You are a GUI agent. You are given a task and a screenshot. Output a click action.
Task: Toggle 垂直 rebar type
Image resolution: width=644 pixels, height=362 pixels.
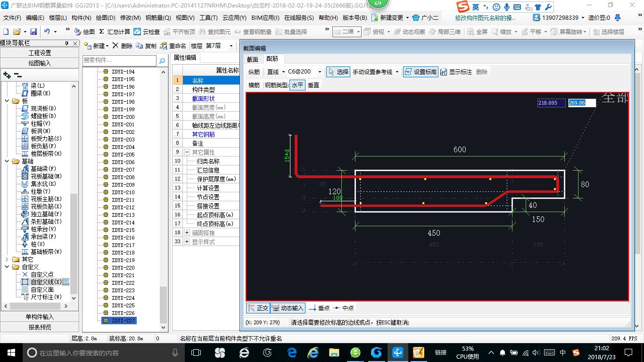314,85
